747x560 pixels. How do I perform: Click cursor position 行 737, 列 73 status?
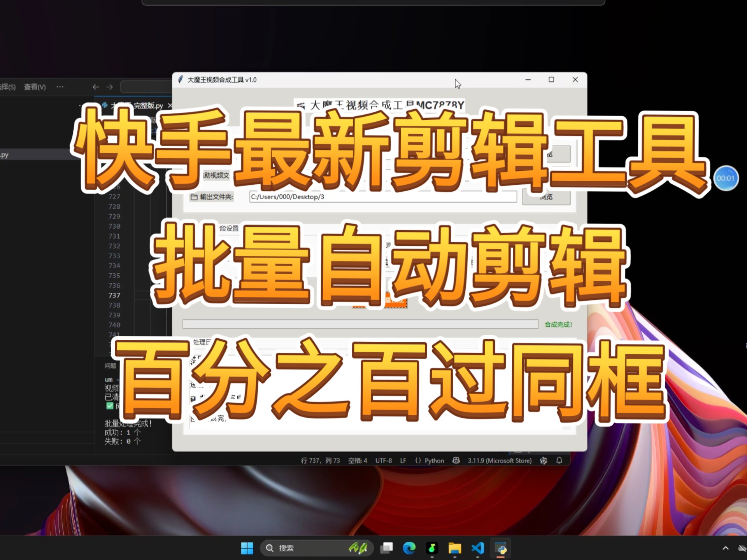pos(320,460)
